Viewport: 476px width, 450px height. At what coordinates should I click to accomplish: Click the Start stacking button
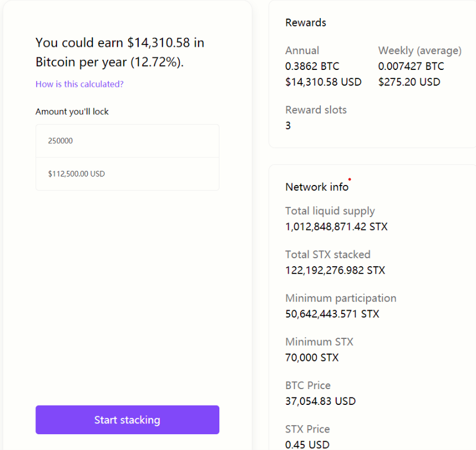pos(127,420)
